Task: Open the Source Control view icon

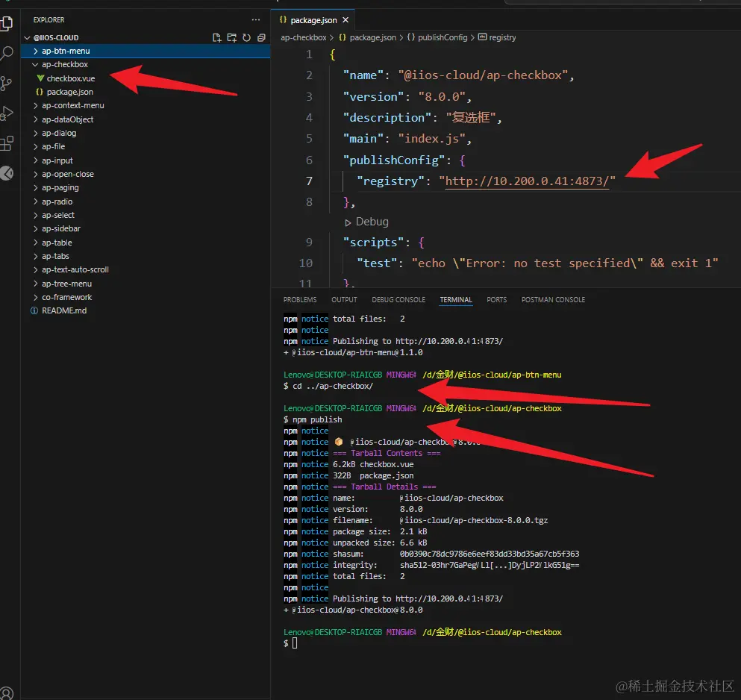Action: (6, 83)
